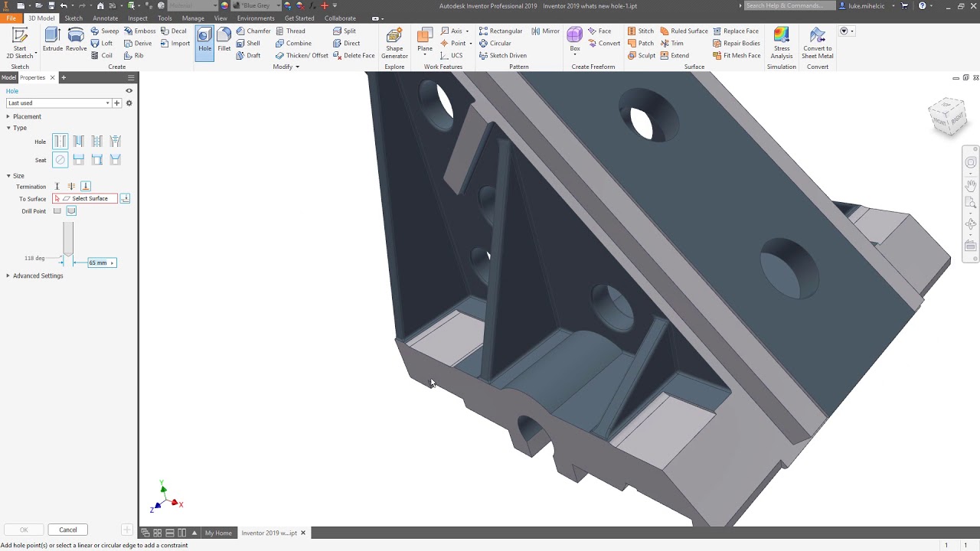
Task: Select the taper tapped hole type
Action: (116, 141)
